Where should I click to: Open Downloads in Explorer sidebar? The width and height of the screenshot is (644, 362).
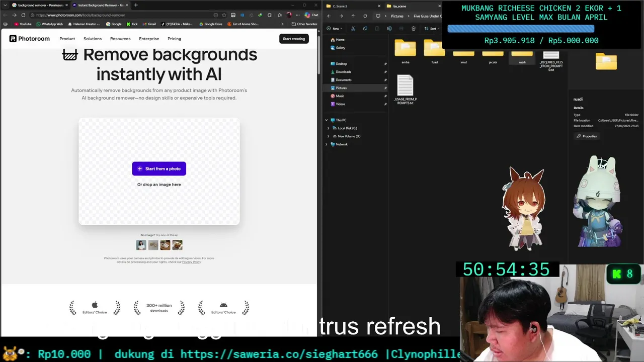(x=341, y=72)
